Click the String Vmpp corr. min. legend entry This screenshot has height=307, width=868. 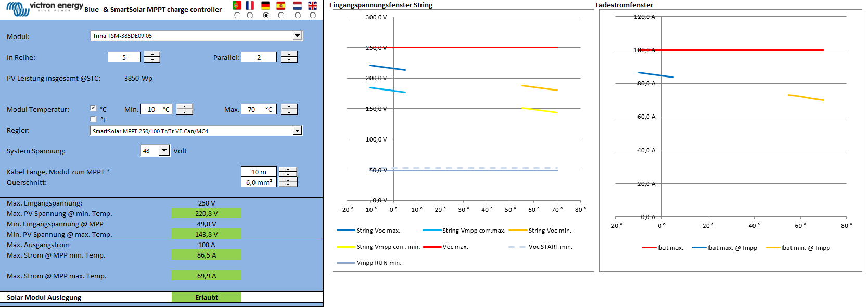(378, 247)
